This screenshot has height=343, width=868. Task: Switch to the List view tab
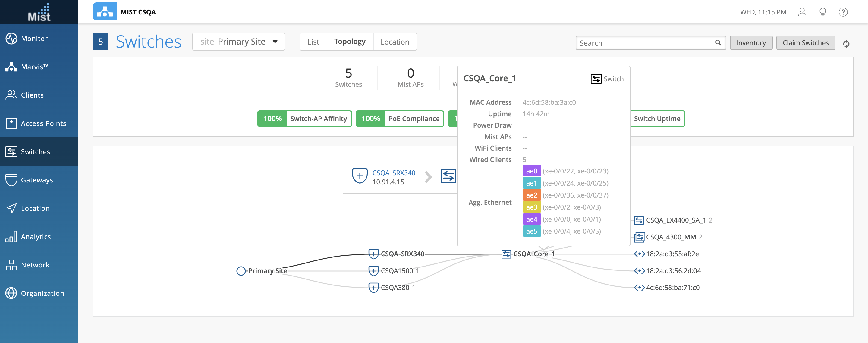[313, 42]
